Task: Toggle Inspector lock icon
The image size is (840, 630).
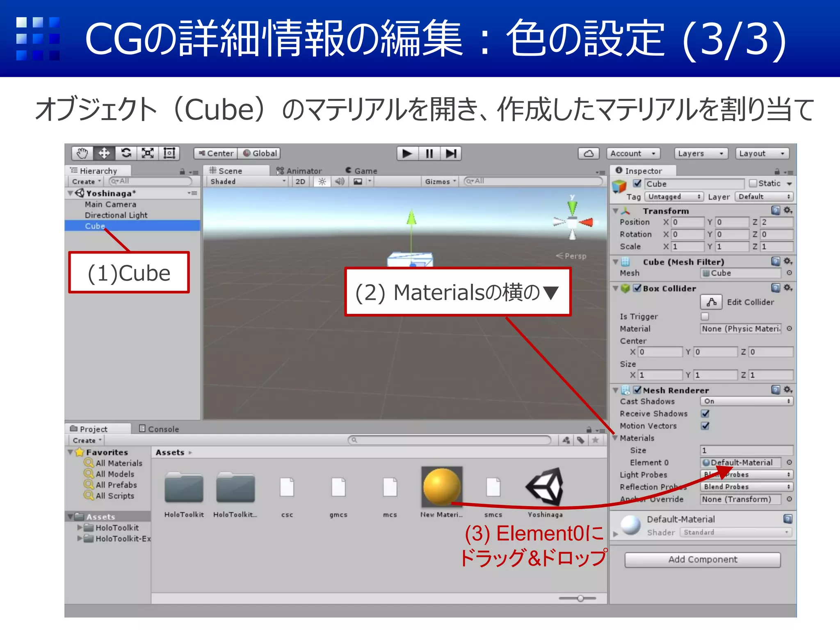Action: (x=777, y=171)
